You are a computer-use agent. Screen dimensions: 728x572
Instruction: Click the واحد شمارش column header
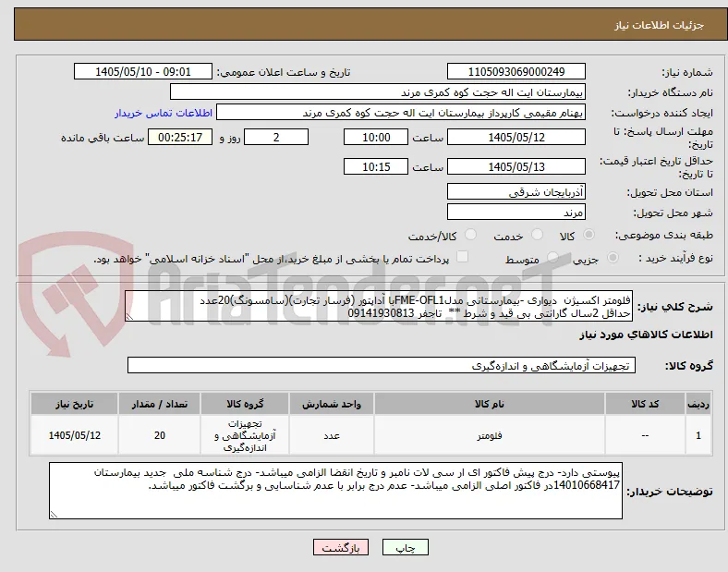tap(332, 404)
